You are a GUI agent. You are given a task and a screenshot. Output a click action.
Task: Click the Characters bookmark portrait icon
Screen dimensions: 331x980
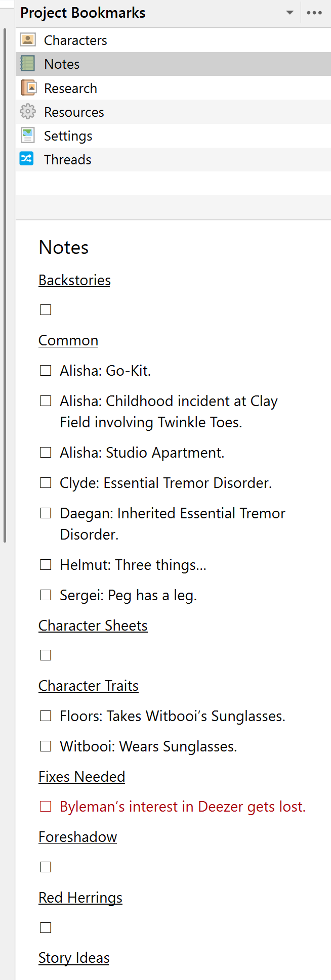click(x=28, y=40)
